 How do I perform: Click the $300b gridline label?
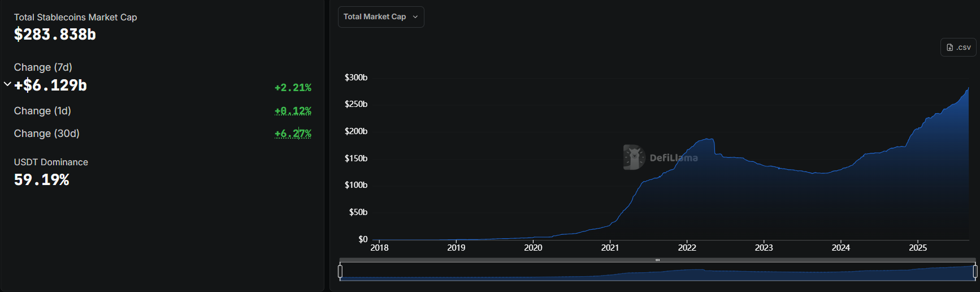(x=356, y=78)
